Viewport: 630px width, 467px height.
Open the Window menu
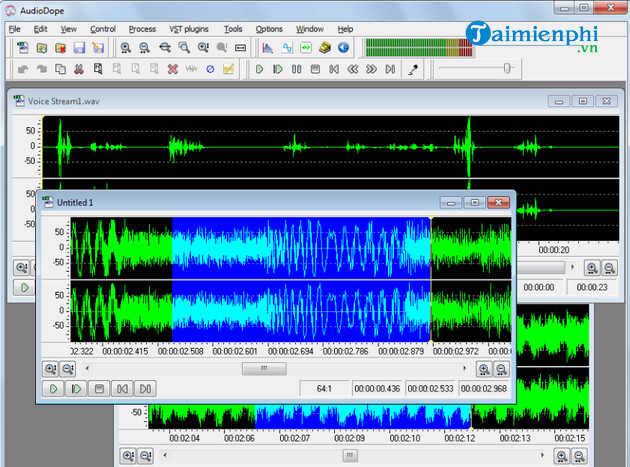(x=310, y=29)
